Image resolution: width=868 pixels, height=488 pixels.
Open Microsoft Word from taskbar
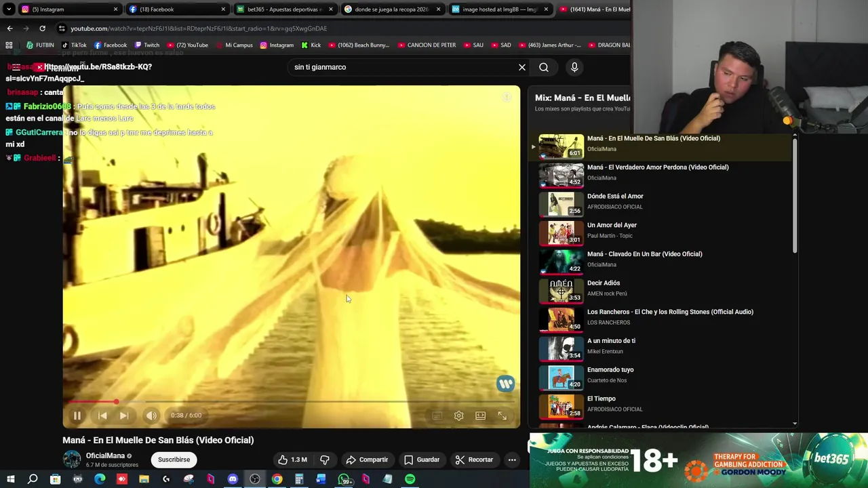[321, 479]
